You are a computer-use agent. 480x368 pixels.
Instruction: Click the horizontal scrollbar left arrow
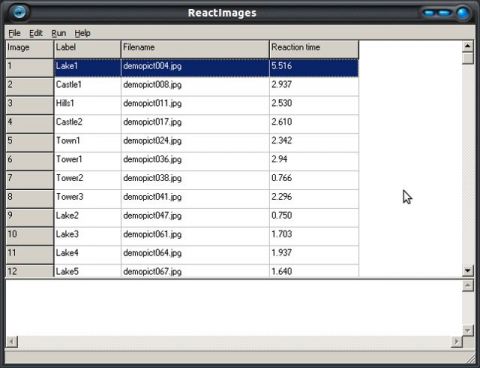12,341
